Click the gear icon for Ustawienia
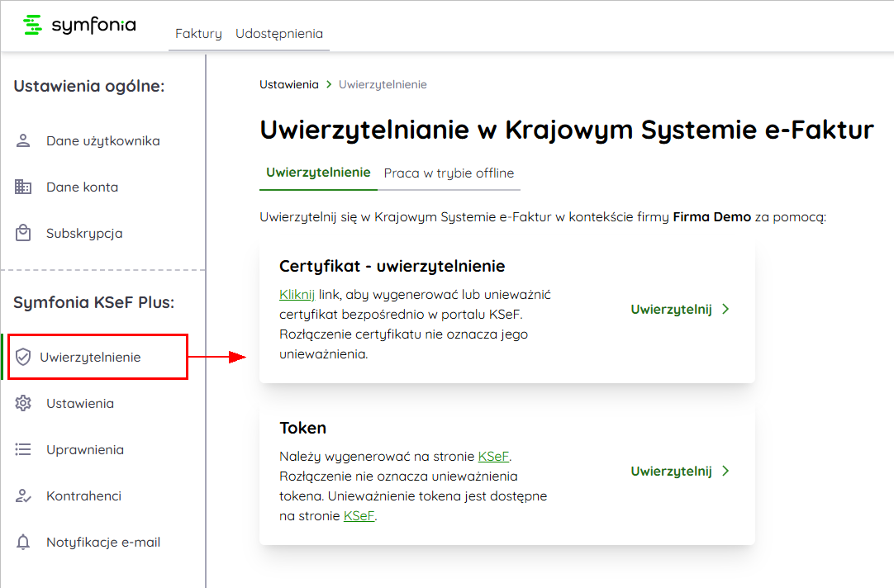The width and height of the screenshot is (894, 588). tap(23, 403)
